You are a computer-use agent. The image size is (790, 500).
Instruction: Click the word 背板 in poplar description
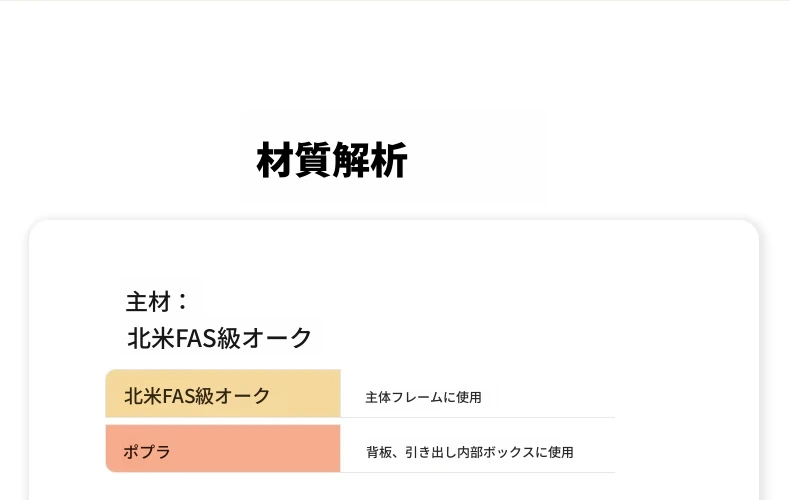pyautogui.click(x=379, y=452)
